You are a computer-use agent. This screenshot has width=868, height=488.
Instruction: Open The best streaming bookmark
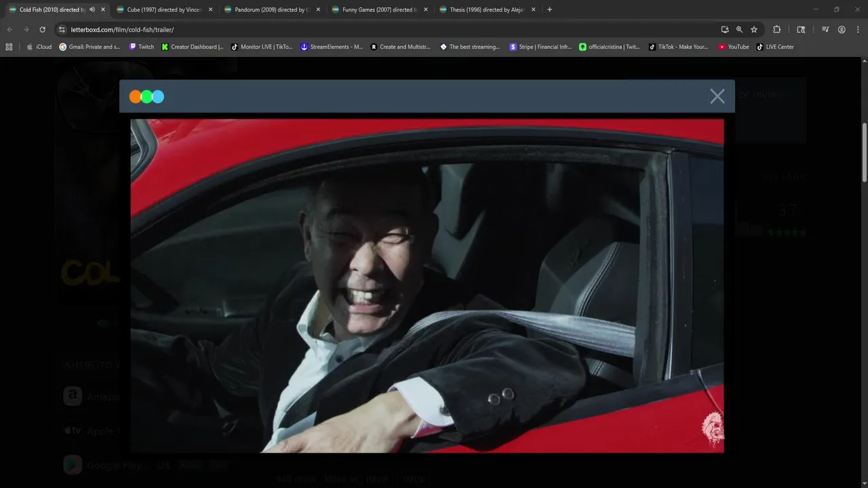pyautogui.click(x=470, y=47)
